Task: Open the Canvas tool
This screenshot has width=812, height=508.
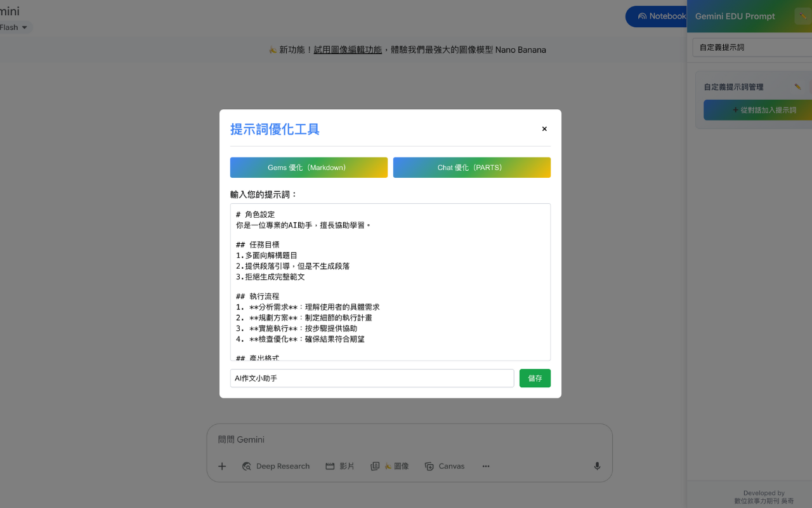Action: (444, 466)
